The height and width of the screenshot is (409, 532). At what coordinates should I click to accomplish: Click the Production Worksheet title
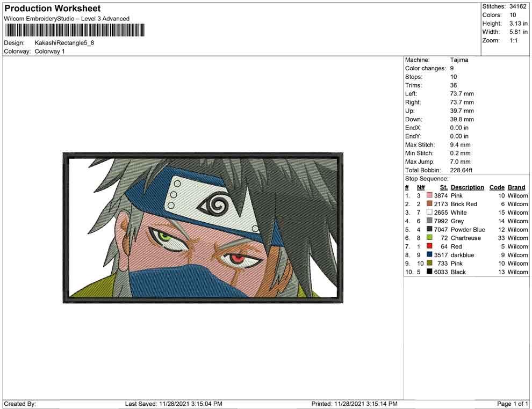tap(53, 9)
